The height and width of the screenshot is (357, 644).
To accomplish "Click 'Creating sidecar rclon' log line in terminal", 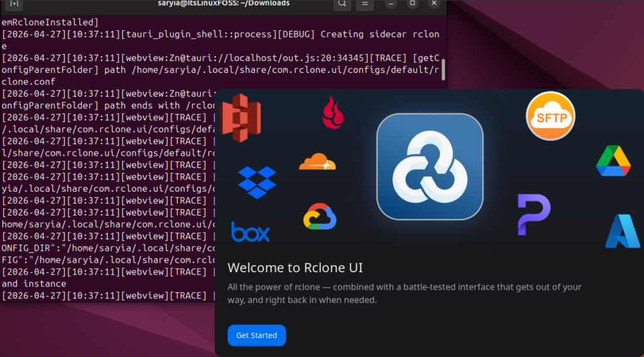I will click(380, 34).
